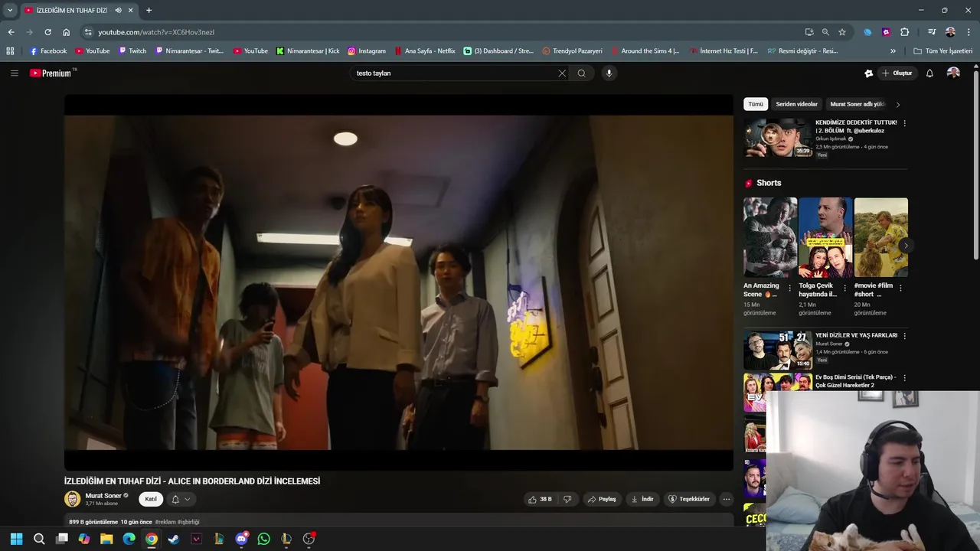Viewport: 980px width, 551px height.
Task: Reload the page in Chrome
Action: [47, 32]
